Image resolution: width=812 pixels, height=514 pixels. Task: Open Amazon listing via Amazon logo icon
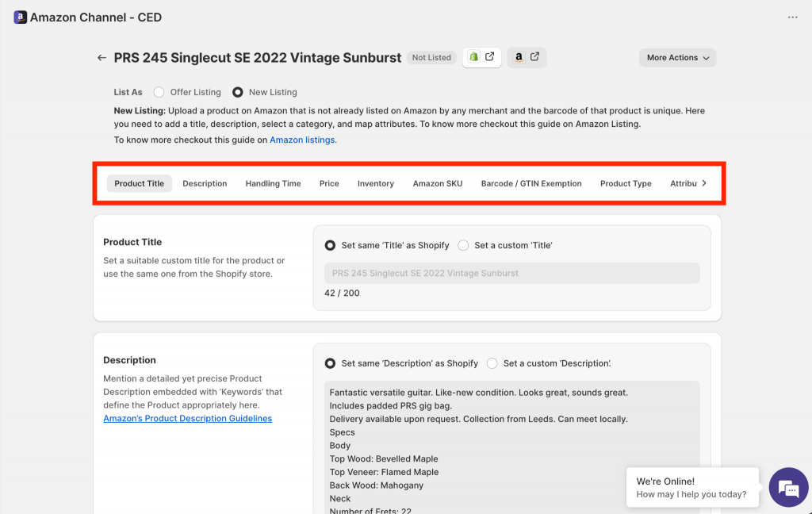519,57
